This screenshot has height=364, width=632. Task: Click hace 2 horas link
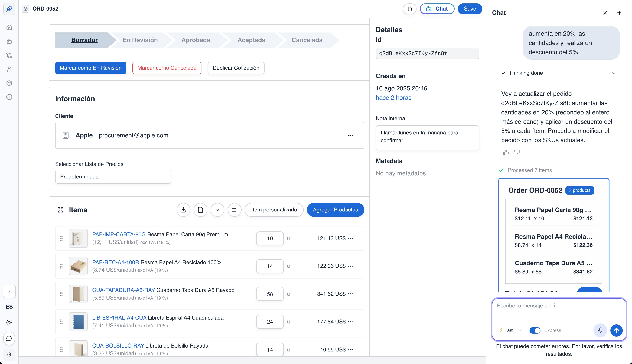(393, 98)
